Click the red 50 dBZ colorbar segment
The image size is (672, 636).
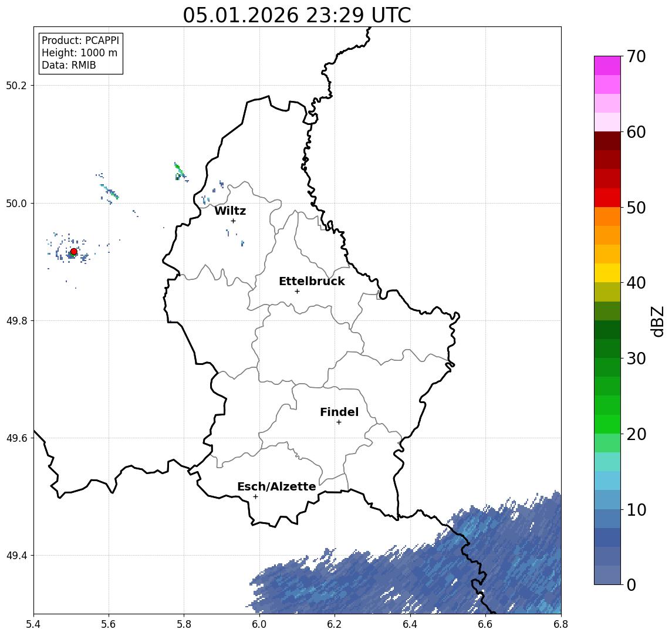(x=607, y=198)
